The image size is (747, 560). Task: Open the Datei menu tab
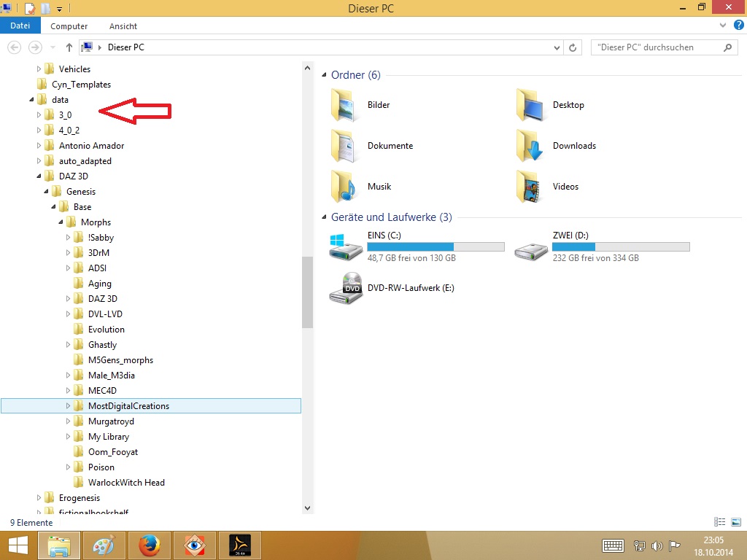[20, 26]
